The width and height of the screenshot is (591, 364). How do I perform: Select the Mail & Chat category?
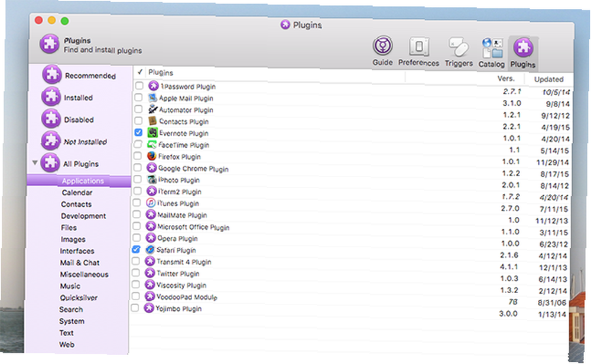(80, 262)
